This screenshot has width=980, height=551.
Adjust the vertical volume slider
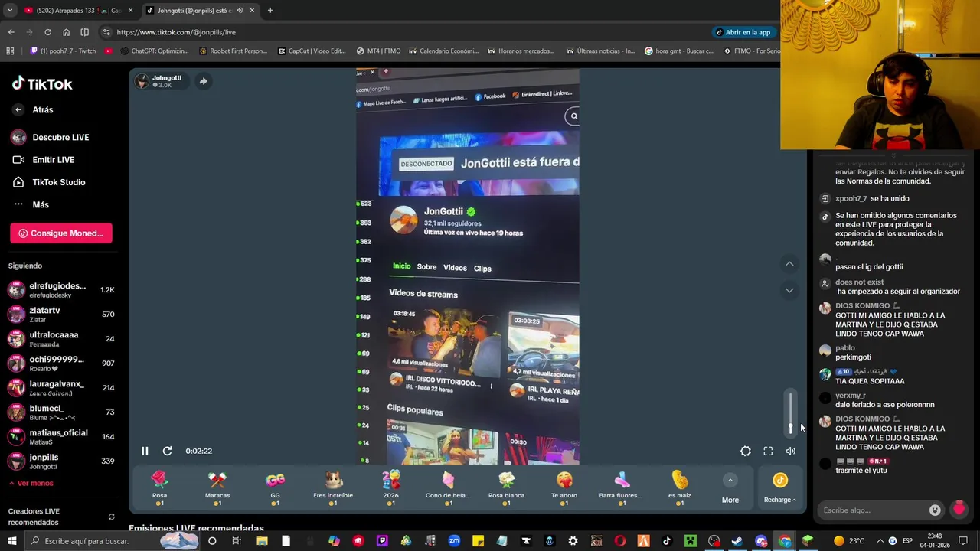[x=791, y=413]
